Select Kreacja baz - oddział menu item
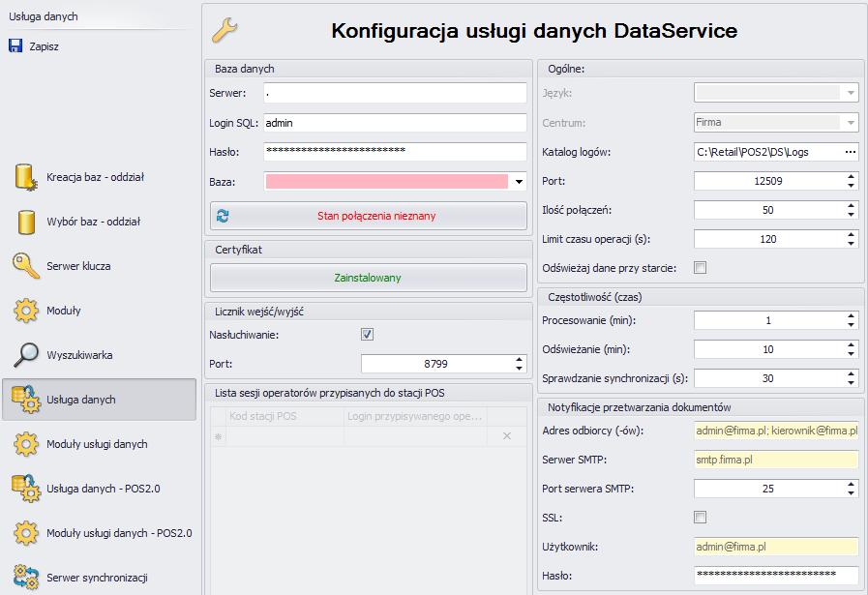Image resolution: width=868 pixels, height=595 pixels. pyautogui.click(x=95, y=177)
